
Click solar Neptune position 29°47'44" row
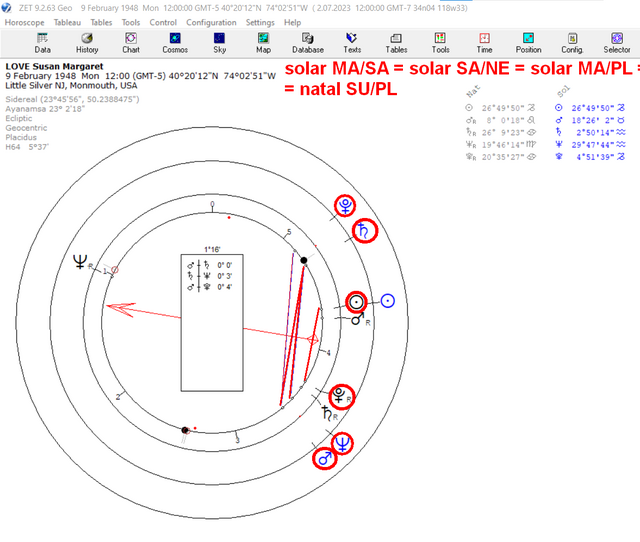coord(590,145)
